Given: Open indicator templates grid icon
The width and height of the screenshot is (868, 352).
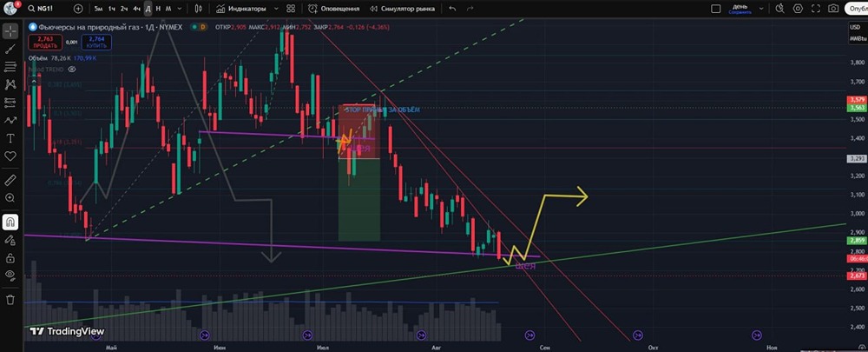Looking at the screenshot, I should pyautogui.click(x=291, y=9).
